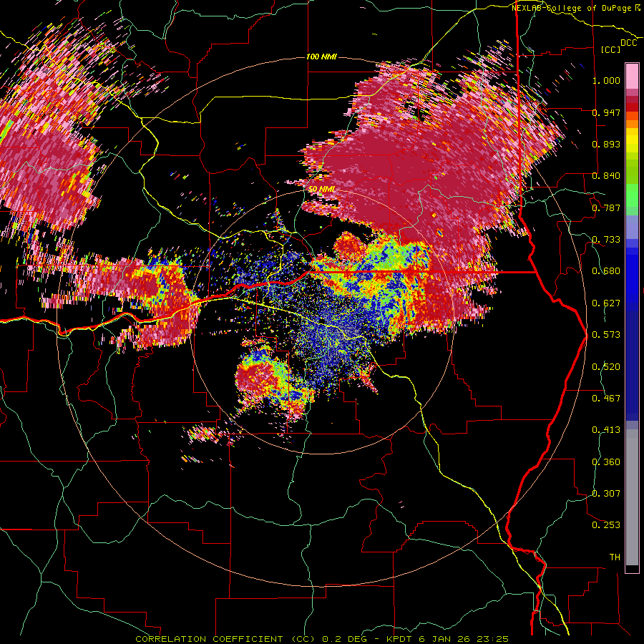Select the 0.307 scale value label
Viewport: 644px width, 644px height.
point(606,494)
